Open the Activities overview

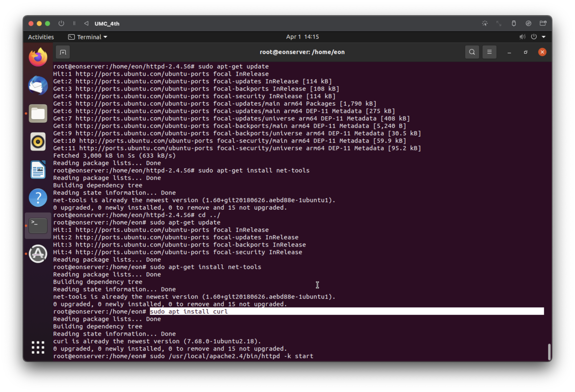click(41, 37)
